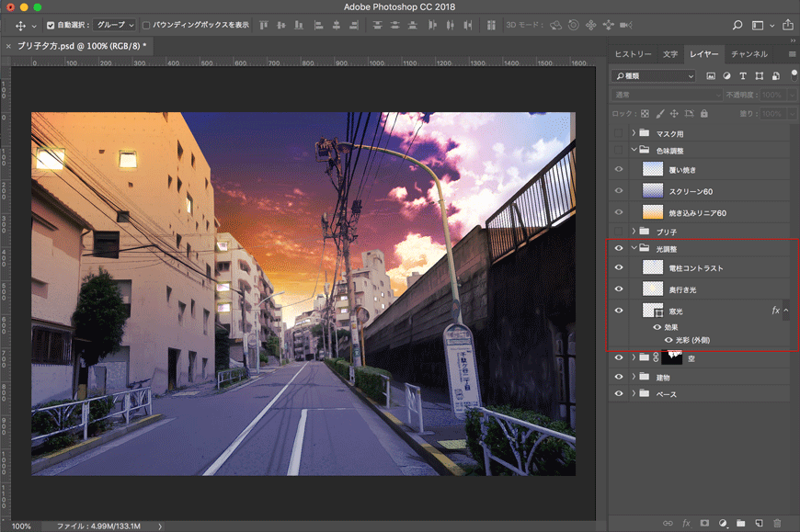Click delete layer trash icon

tap(777, 523)
